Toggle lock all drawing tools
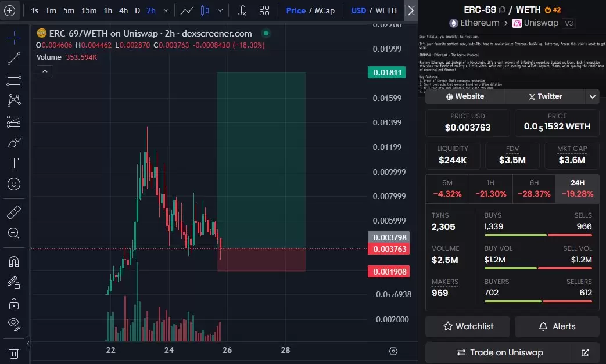606x364 pixels. pyautogui.click(x=14, y=304)
